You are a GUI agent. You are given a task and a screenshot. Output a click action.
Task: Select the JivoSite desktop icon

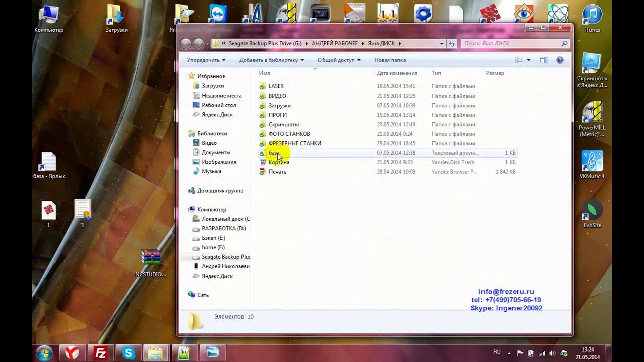pyautogui.click(x=592, y=214)
